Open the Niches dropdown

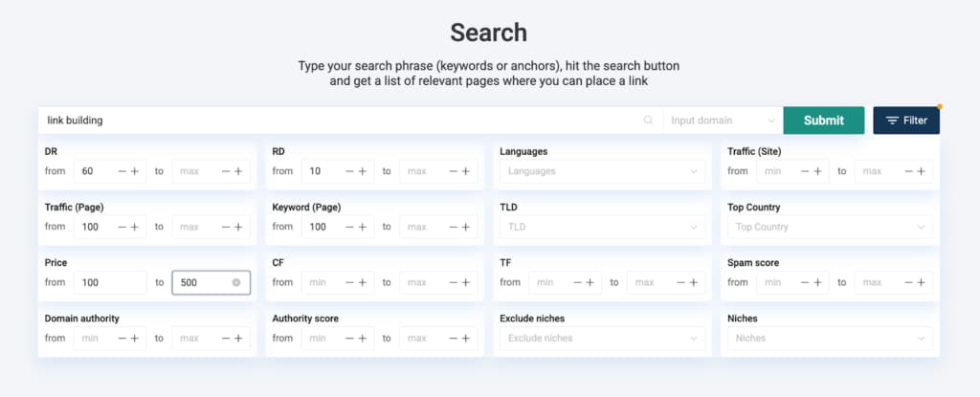(x=829, y=338)
